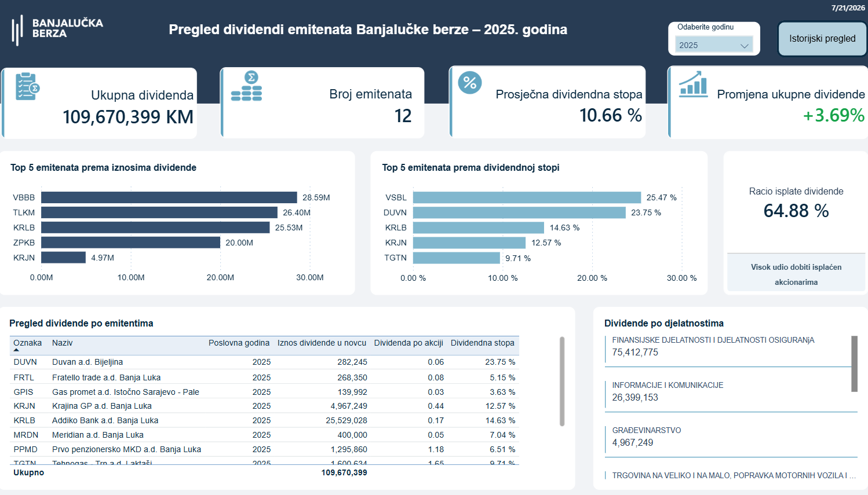
Task: Click the MRDN ticker in the table
Action: coord(26,435)
